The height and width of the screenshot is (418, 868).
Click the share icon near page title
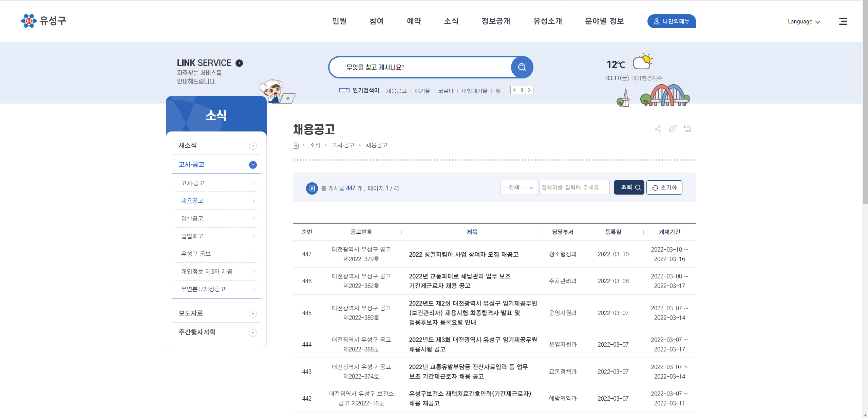pyautogui.click(x=658, y=129)
